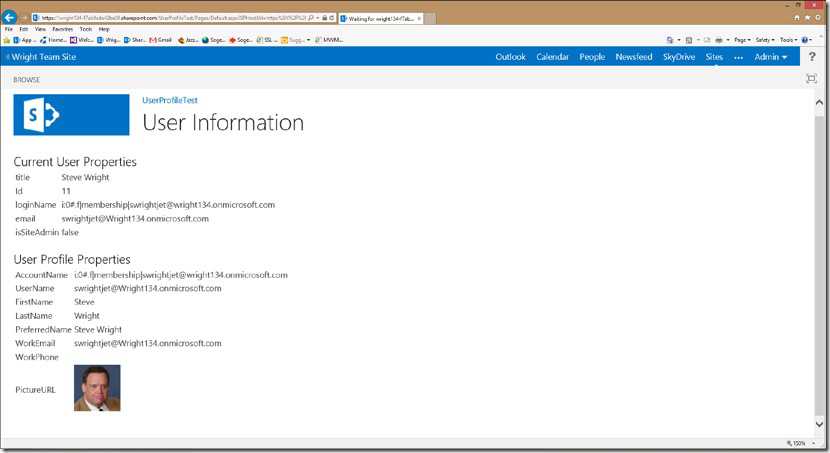Click the focus-on-content icon below help
This screenshot has height=453, width=830.
[811, 79]
